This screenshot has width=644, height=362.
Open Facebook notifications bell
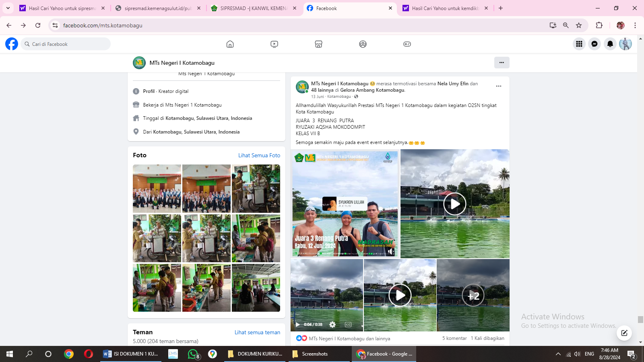(610, 44)
